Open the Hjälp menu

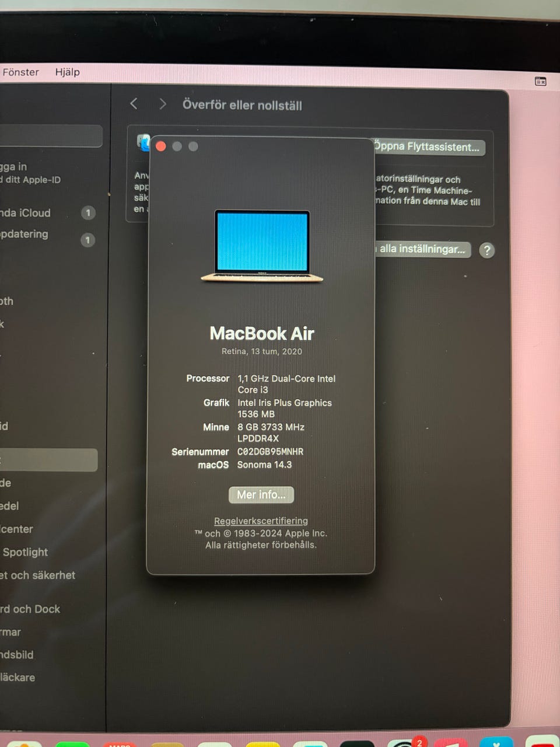pos(67,72)
